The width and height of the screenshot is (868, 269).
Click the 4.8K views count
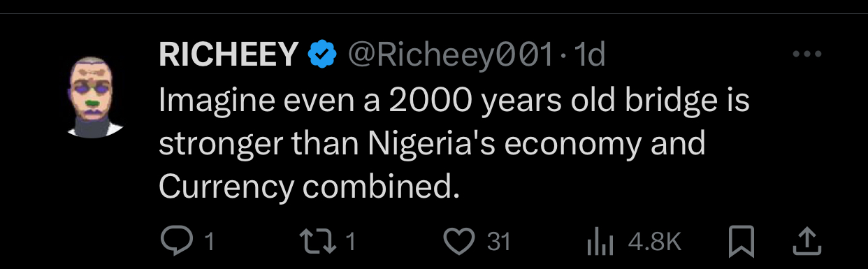coord(655,242)
